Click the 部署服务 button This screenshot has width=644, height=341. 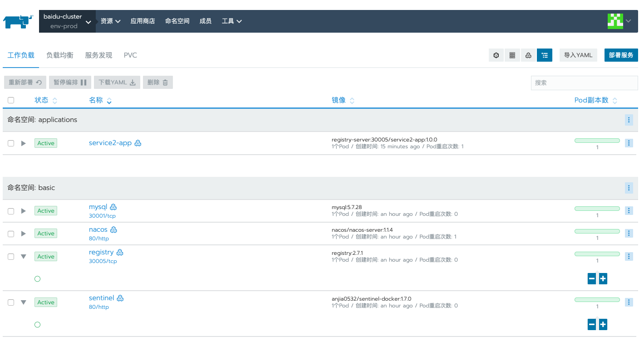pos(621,55)
